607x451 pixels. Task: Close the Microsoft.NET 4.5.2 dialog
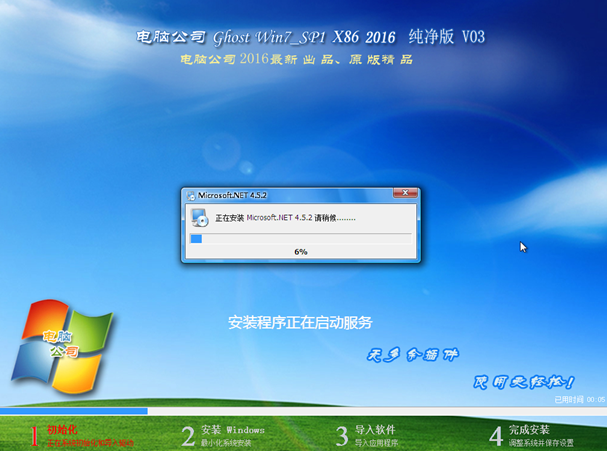[405, 192]
